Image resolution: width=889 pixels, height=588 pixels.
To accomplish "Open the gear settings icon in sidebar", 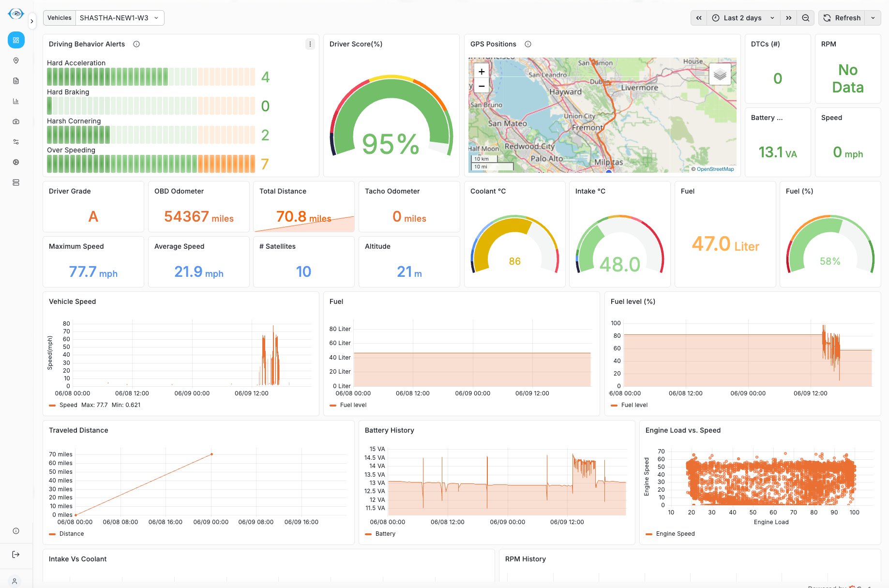I will click(x=16, y=162).
